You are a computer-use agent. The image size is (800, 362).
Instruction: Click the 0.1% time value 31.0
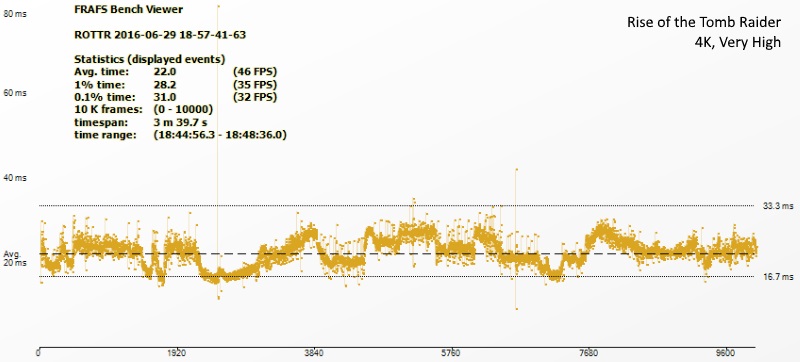coord(164,97)
